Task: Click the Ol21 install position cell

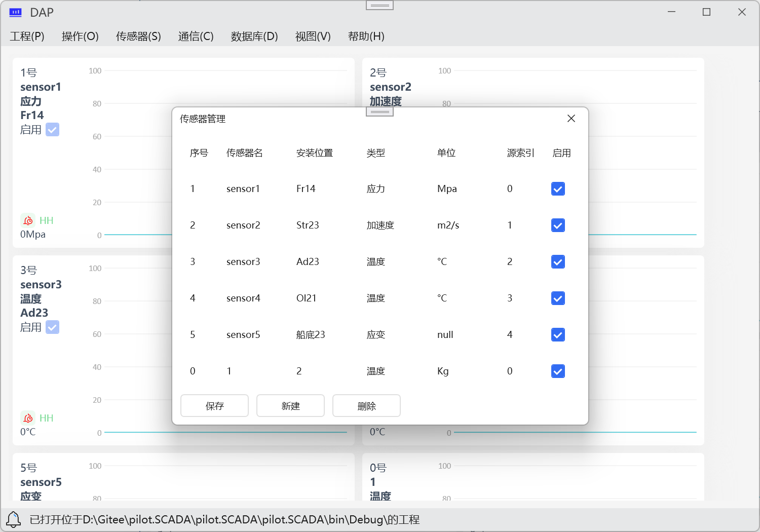Action: coord(307,298)
